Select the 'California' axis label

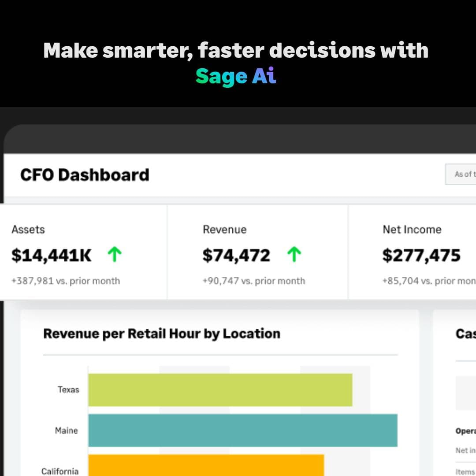coord(60,471)
